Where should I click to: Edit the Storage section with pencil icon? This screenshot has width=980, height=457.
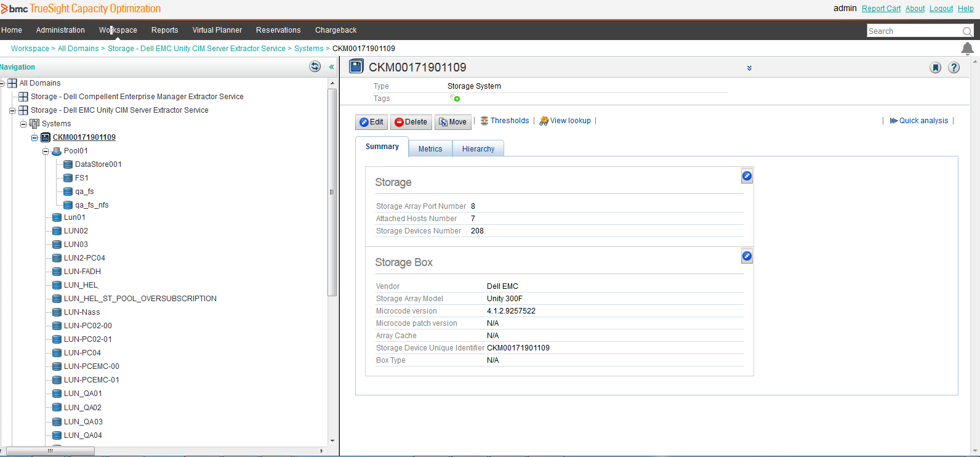pos(747,176)
